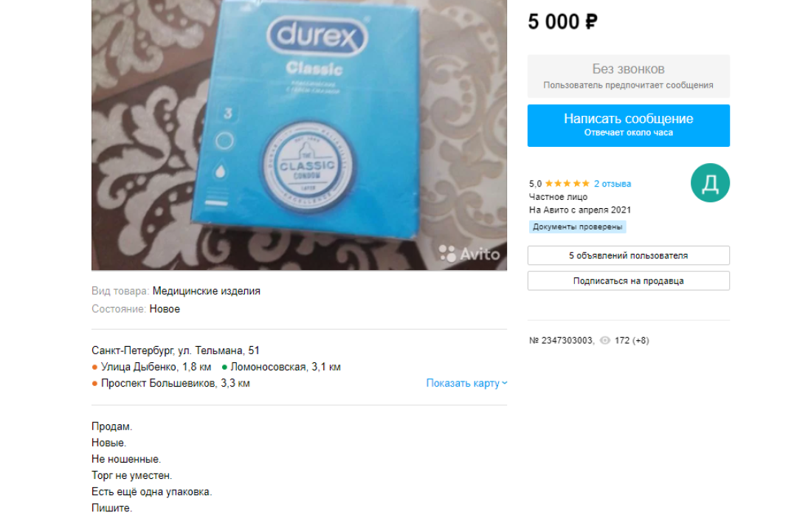The width and height of the screenshot is (797, 532).
Task: Click the Avito watermark logo on photo
Action: pos(469,253)
